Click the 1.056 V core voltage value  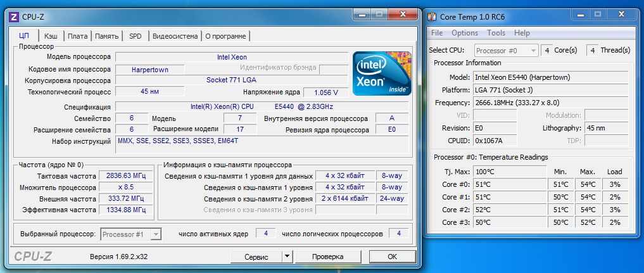pos(325,92)
